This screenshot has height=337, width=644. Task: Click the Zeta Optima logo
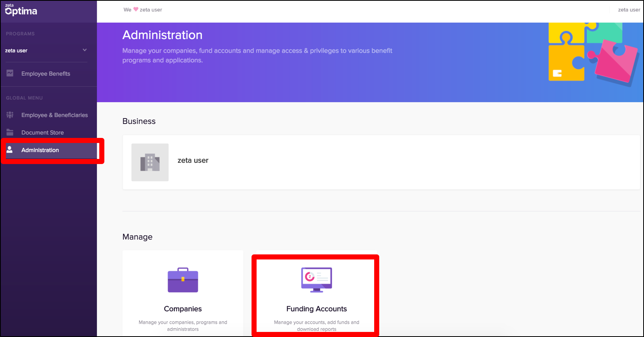21,10
